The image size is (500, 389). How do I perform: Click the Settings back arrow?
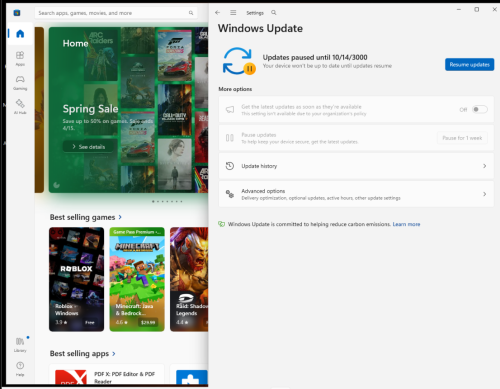pos(218,13)
